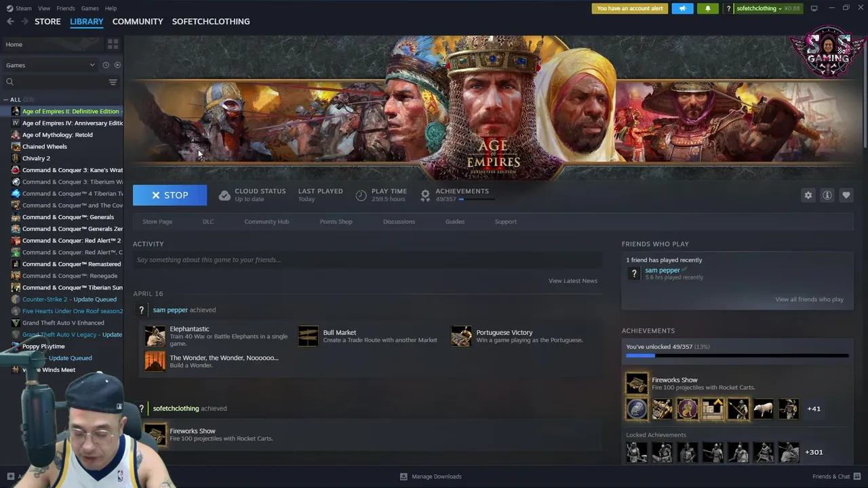Open Portuguese Victory achievement icon
The image size is (868, 488).
click(x=461, y=336)
